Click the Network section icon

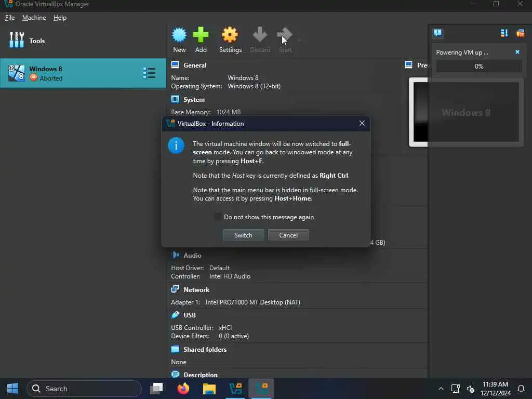pos(175,289)
